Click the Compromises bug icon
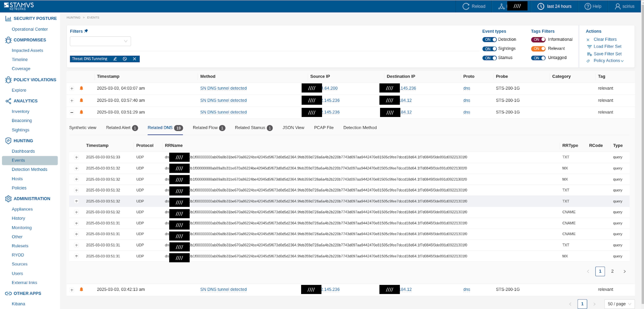The width and height of the screenshot is (644, 309). click(8, 40)
